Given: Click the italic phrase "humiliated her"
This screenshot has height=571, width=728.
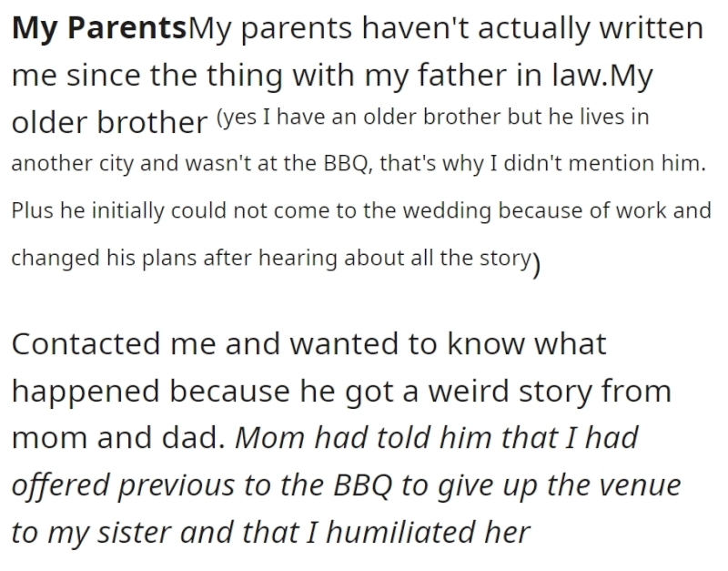Looking at the screenshot, I should pyautogui.click(x=428, y=533).
